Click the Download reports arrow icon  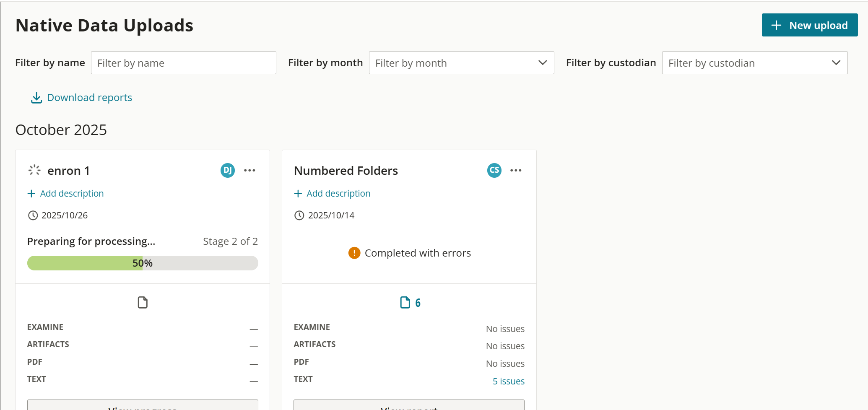[36, 98]
